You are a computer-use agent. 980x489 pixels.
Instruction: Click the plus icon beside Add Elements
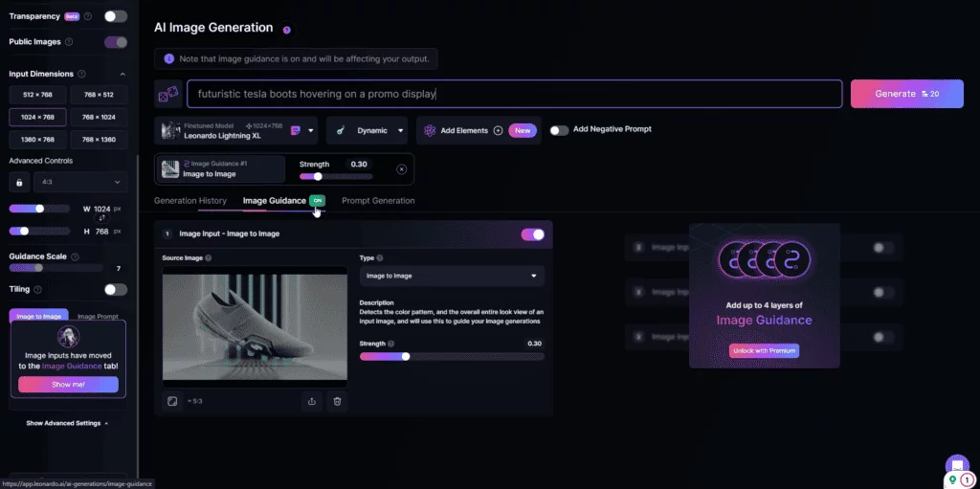click(x=498, y=131)
